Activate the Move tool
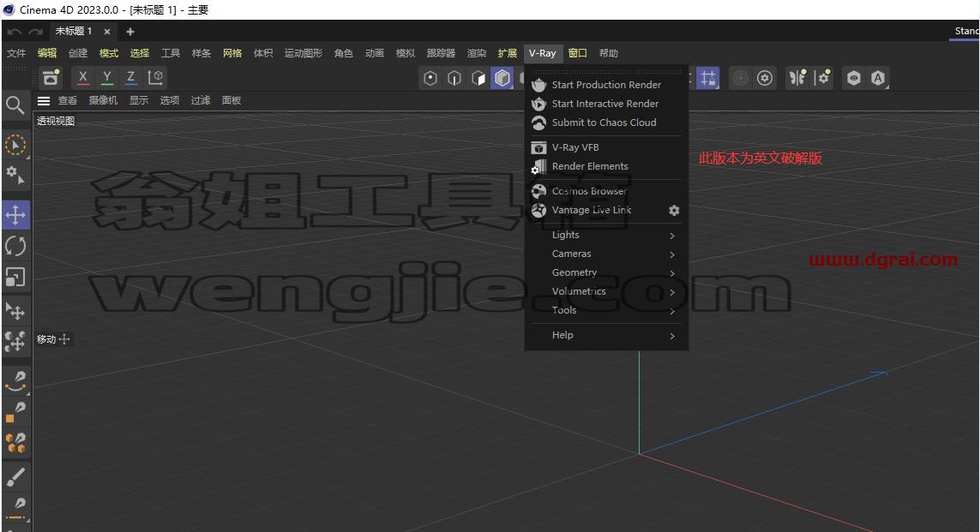 point(15,215)
